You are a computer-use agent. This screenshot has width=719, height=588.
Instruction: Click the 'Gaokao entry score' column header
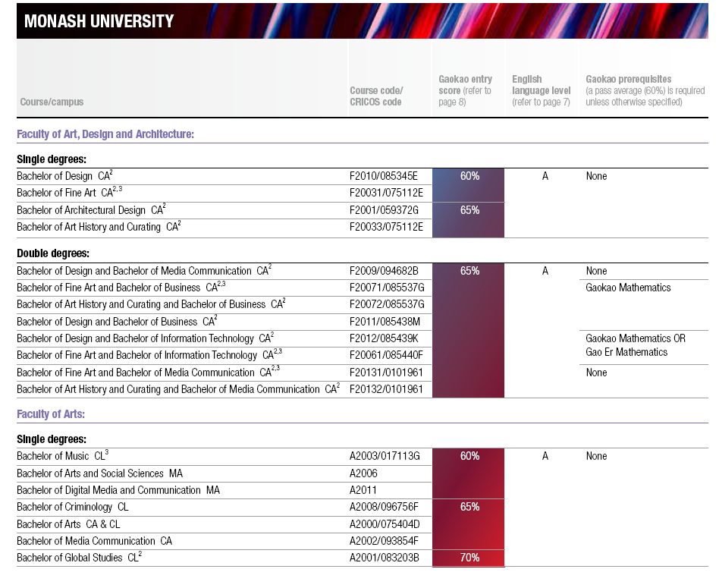(x=465, y=90)
